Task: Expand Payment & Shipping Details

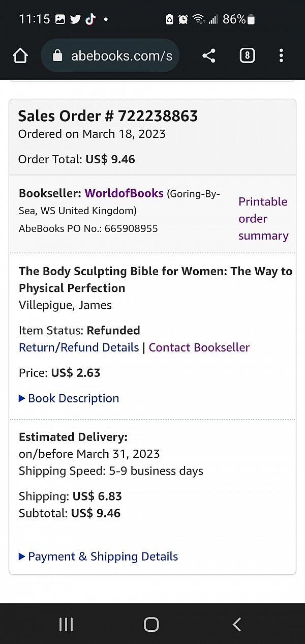Action: 102,557
